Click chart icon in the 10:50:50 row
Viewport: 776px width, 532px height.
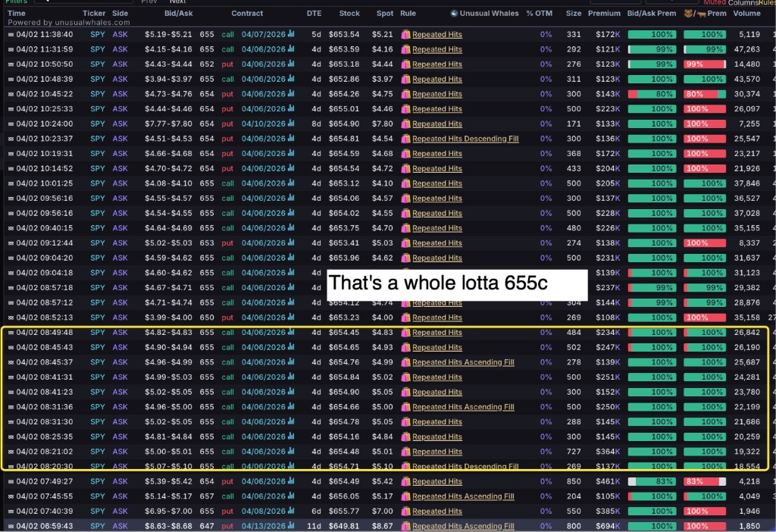point(291,64)
